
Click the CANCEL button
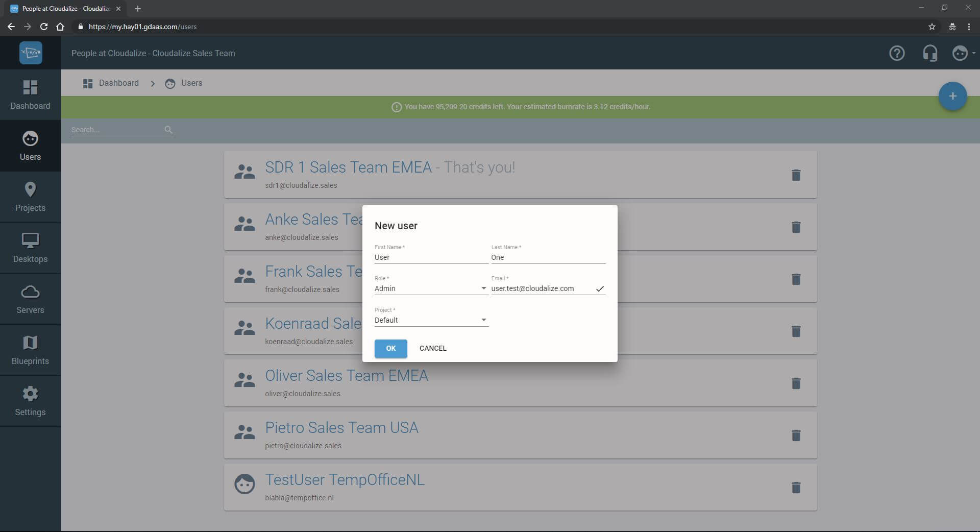(x=433, y=348)
